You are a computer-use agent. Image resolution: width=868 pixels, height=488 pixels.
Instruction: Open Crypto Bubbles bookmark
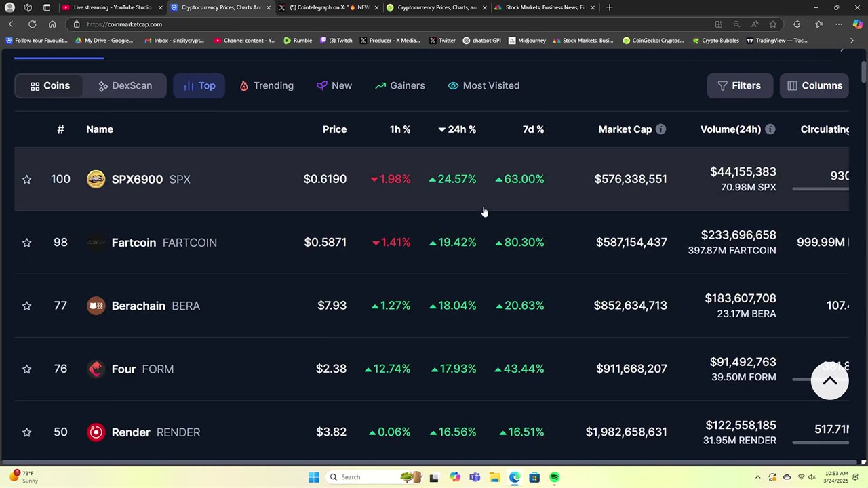[x=715, y=41]
